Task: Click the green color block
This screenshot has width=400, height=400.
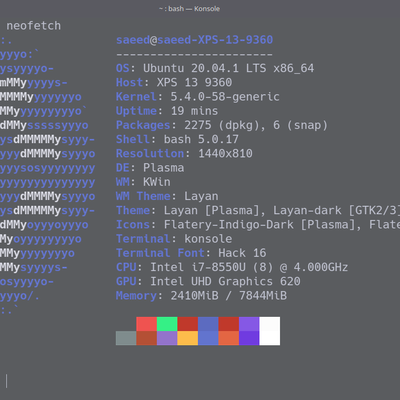Action: tap(167, 324)
